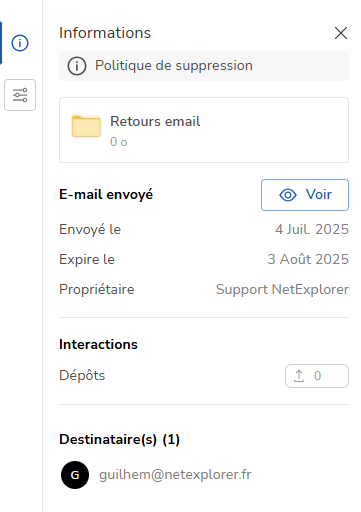The height and width of the screenshot is (512, 361).
Task: Open the settings sliders sidebar icon
Action: click(20, 95)
